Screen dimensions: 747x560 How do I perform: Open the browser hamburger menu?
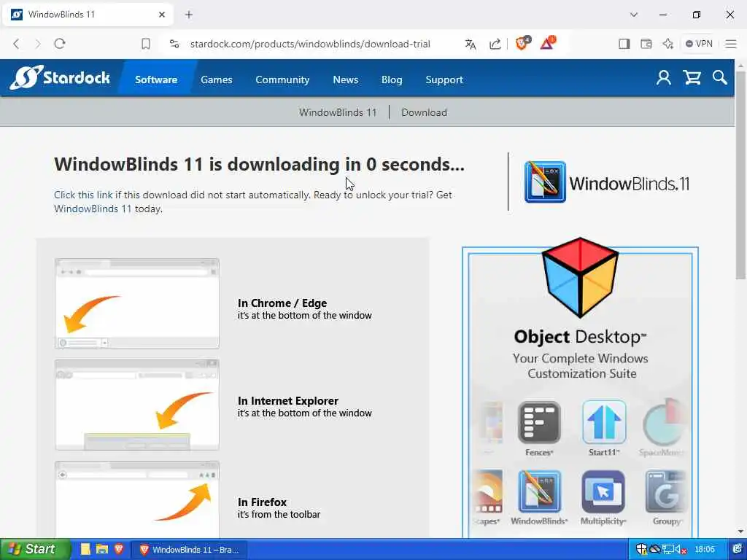click(731, 44)
